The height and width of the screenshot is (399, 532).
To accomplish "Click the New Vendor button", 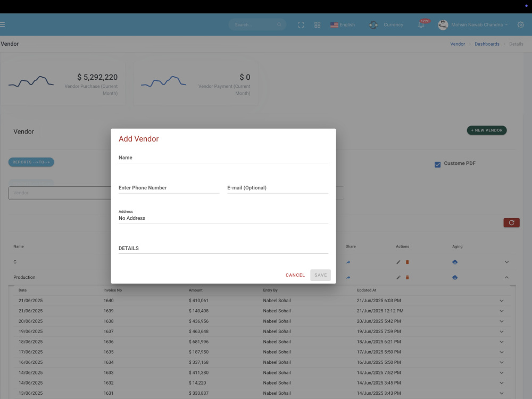I will click(487, 130).
